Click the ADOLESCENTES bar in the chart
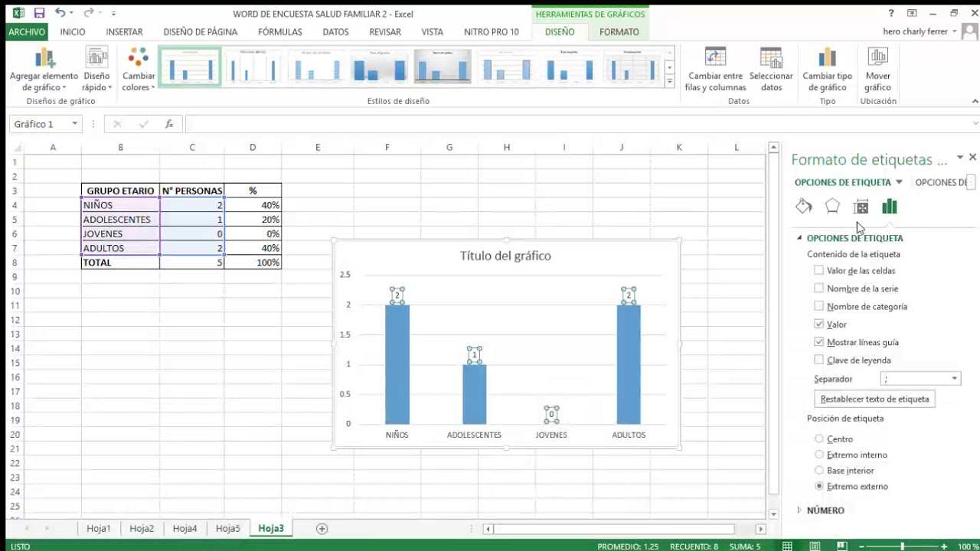This screenshot has width=980, height=551. click(x=474, y=394)
